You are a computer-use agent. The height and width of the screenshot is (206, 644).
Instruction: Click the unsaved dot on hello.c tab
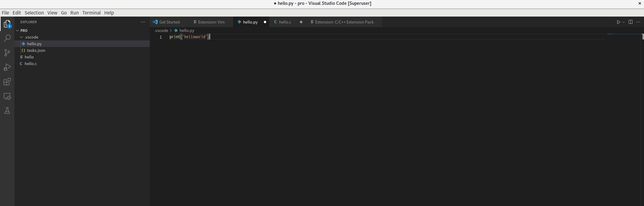coord(301,22)
